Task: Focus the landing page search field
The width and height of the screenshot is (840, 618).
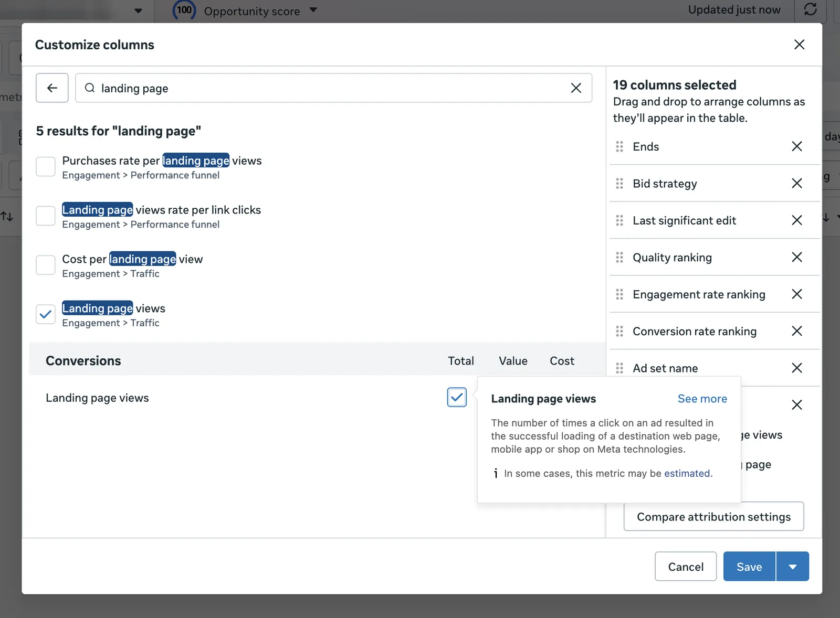Action: coord(333,88)
